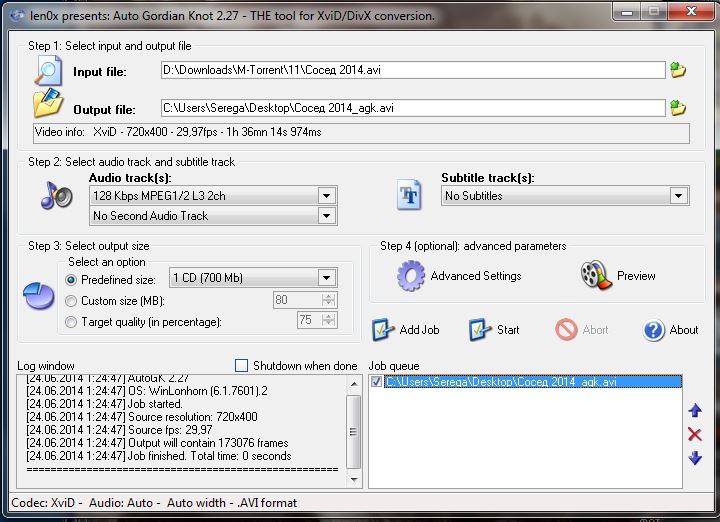720x522 pixels.
Task: Open the 1 CD (700 Mb) size dropdown
Action: tap(326, 278)
